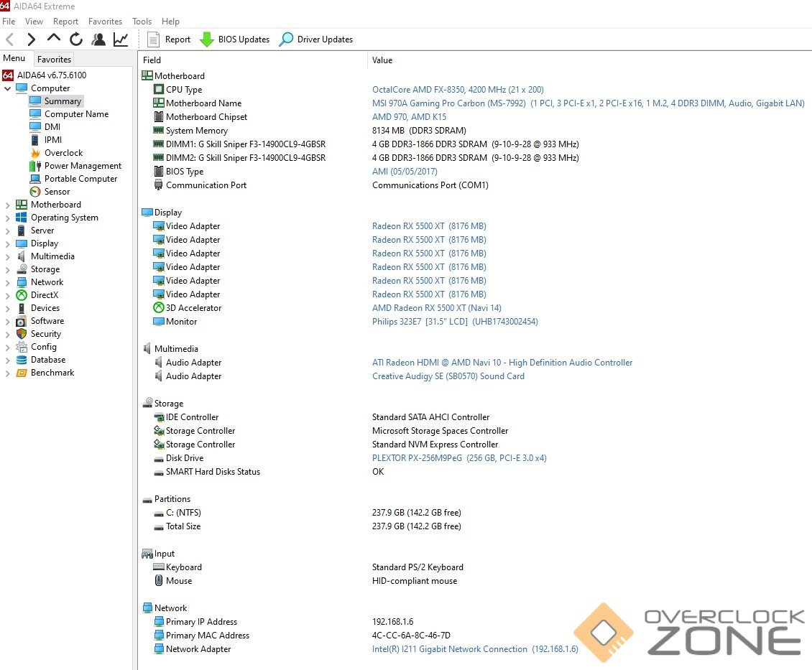Click the 3D Accelerator Xbox-style icon
The image size is (812, 670).
(159, 307)
